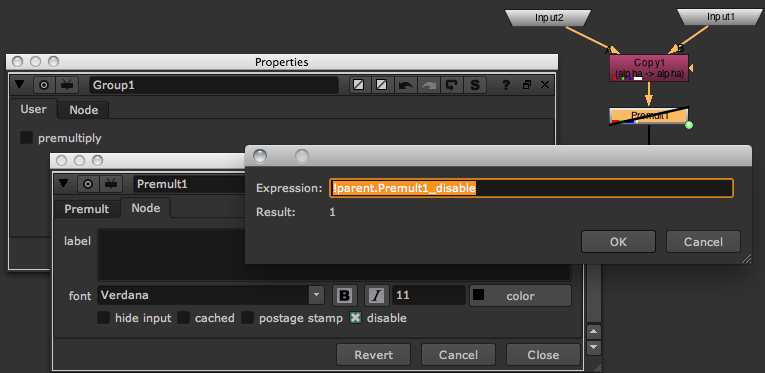Enable the premultiply checkbox
This screenshot has width=765, height=373.
tap(26, 138)
